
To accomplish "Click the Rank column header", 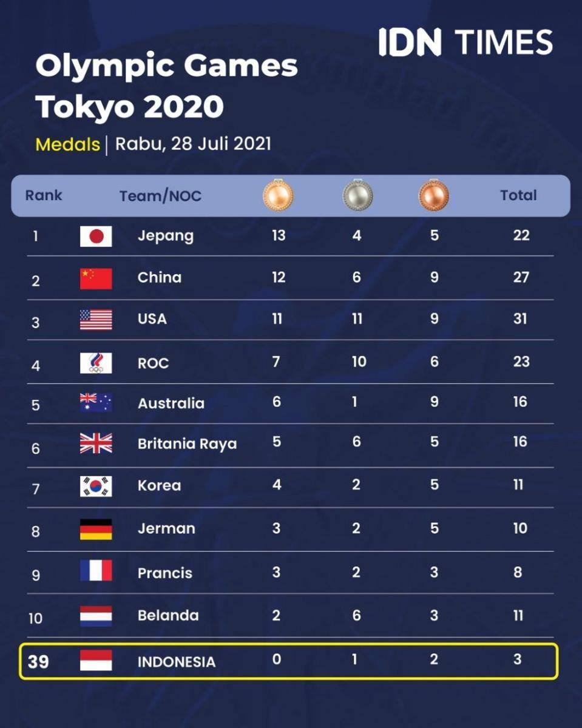I will 44,195.
